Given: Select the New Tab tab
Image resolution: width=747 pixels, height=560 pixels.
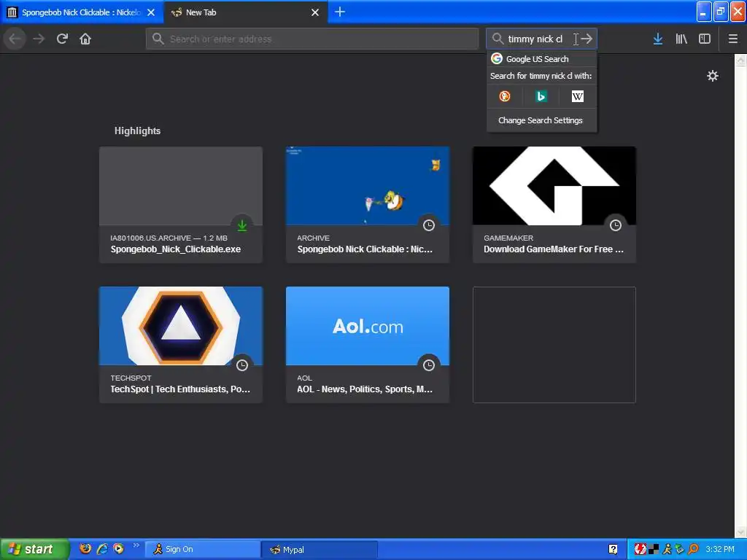Looking at the screenshot, I should click(245, 12).
